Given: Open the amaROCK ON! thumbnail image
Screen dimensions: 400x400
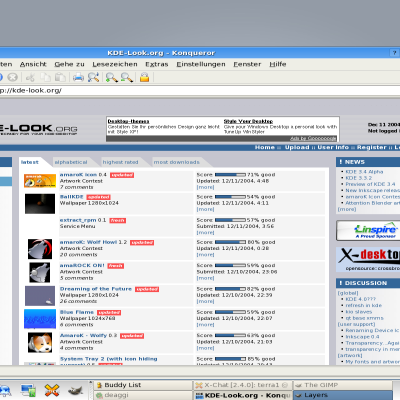Looking at the screenshot, I should coord(40,272).
